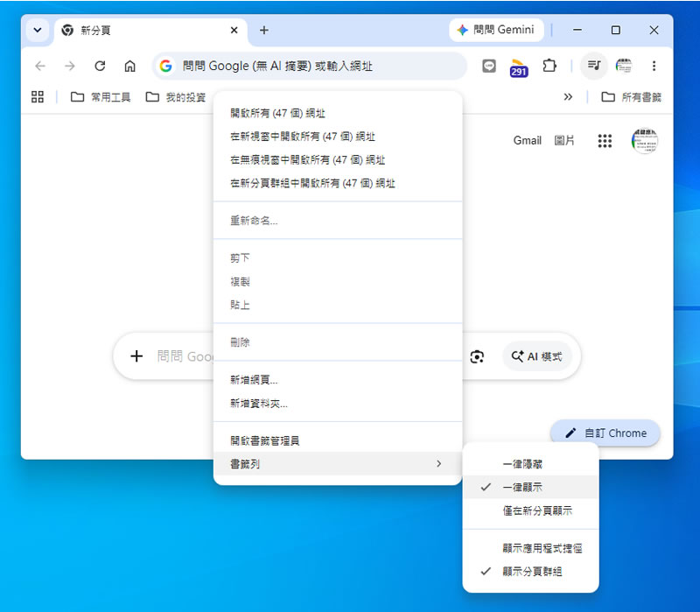Click the 問問 Gemini button

coord(496,30)
